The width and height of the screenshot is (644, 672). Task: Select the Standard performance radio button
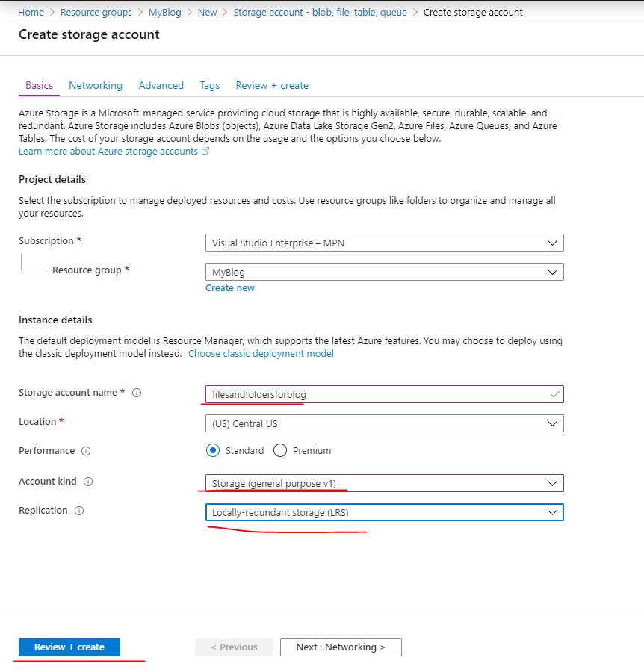[213, 450]
